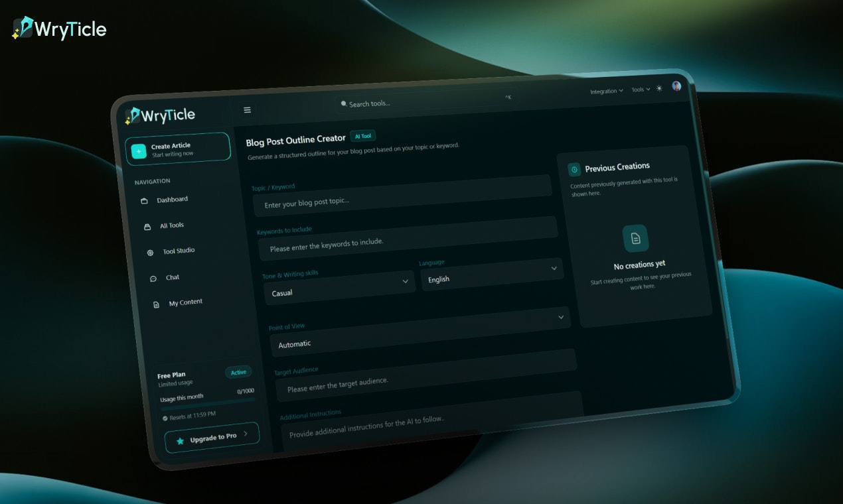The height and width of the screenshot is (504, 843).
Task: Click the Free Plan label
Action: 171,375
